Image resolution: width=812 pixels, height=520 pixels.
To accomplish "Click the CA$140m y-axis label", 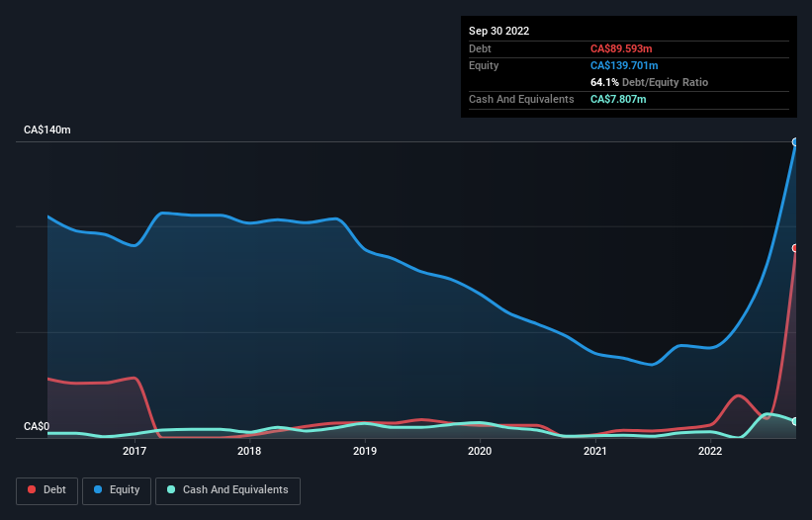I will 47,130.
